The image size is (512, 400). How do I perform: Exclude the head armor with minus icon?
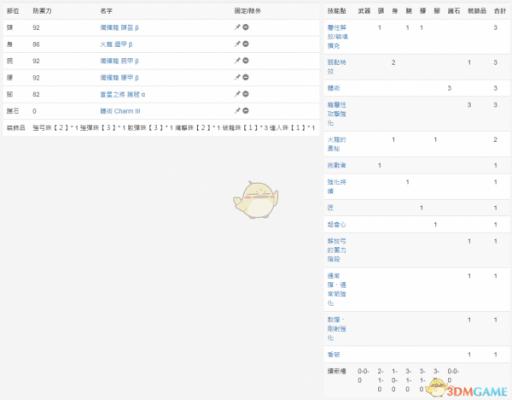[x=246, y=27]
